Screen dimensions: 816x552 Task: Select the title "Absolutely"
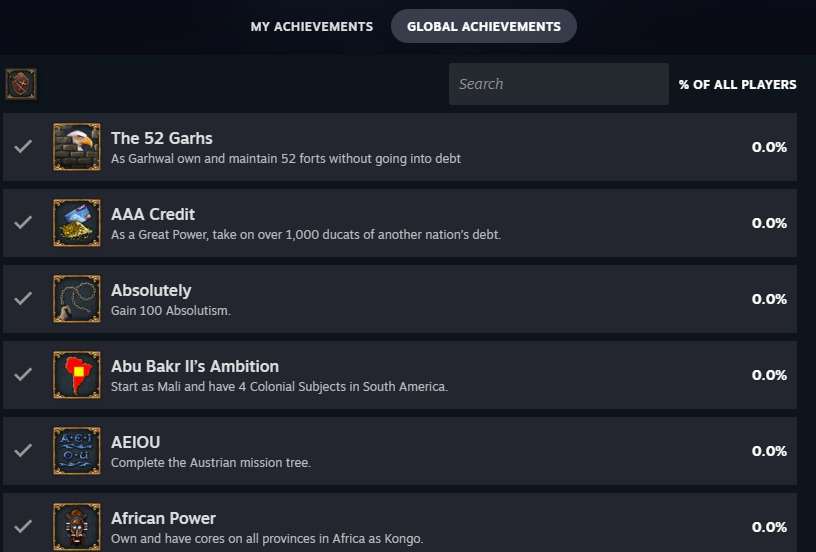(x=151, y=290)
